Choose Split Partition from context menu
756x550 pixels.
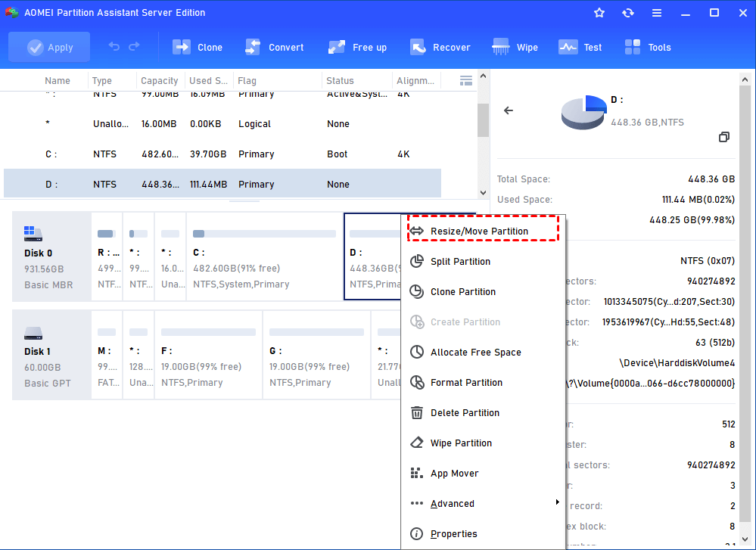(x=483, y=261)
